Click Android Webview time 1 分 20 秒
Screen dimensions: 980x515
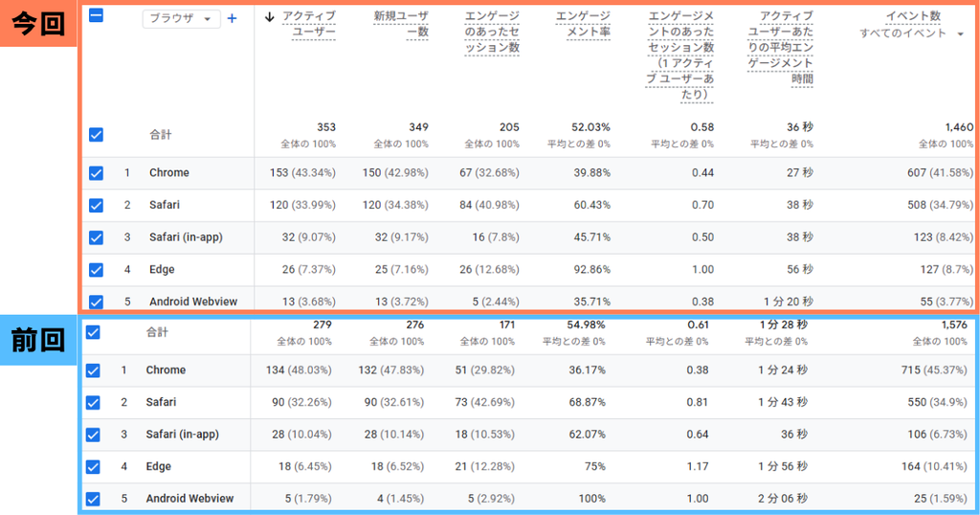[x=789, y=302]
